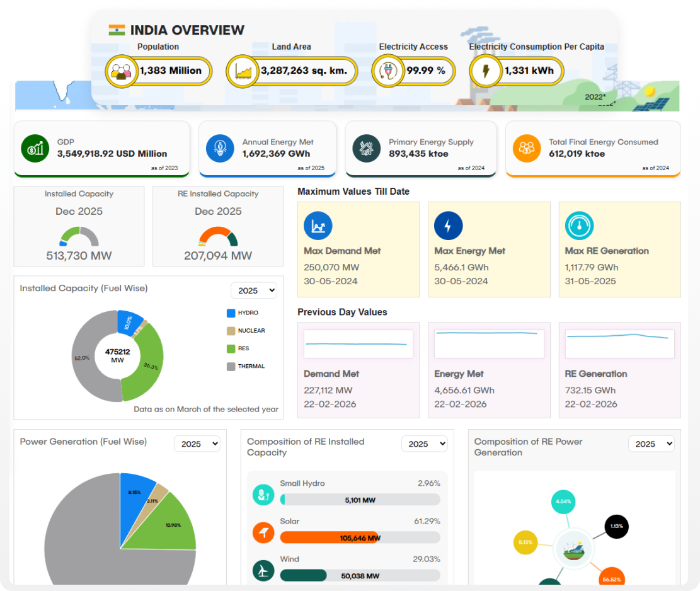Click the Primary Energy Supply card
The height and width of the screenshot is (591, 700).
(421, 149)
